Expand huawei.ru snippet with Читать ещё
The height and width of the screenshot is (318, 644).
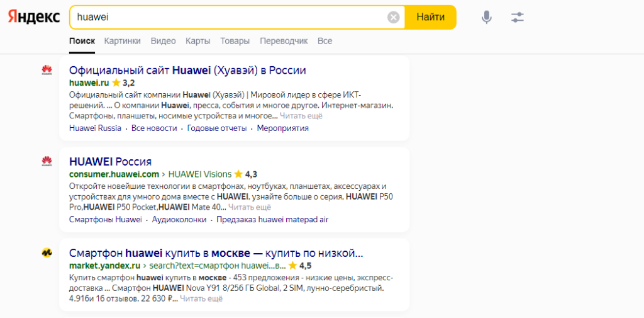301,116
